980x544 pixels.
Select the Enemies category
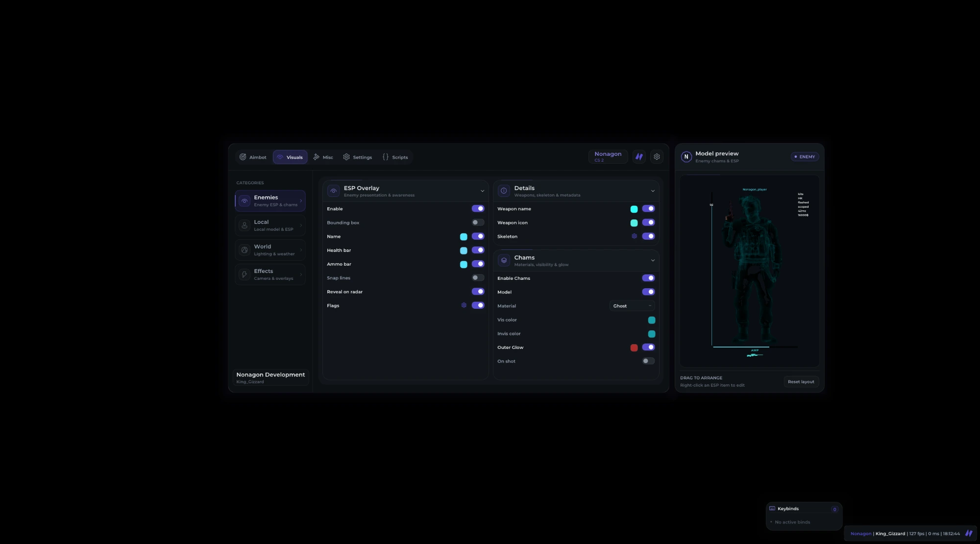[270, 201]
